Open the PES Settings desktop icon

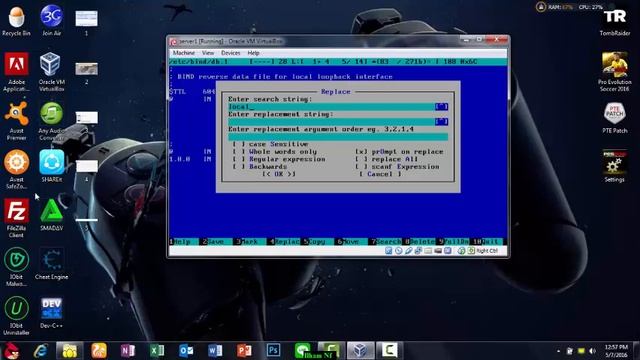(615, 167)
